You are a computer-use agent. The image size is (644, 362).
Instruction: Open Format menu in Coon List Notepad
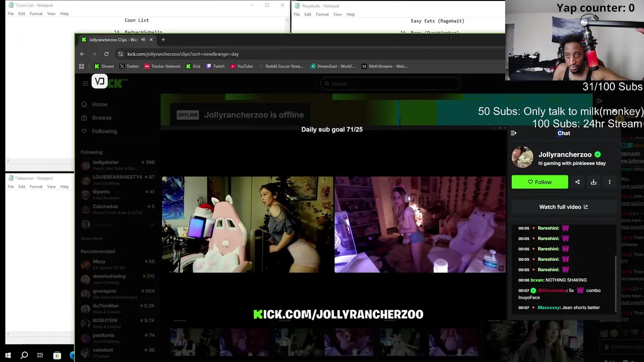36,14
